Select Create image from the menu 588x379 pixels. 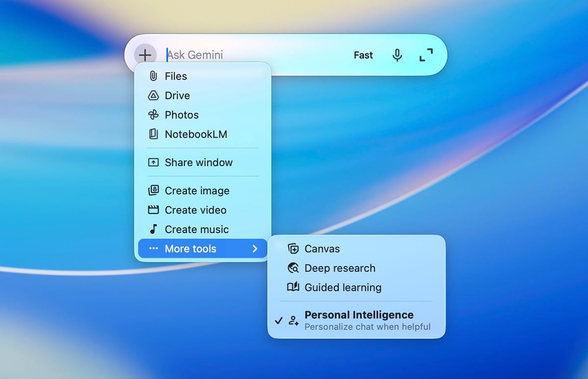pyautogui.click(x=203, y=190)
